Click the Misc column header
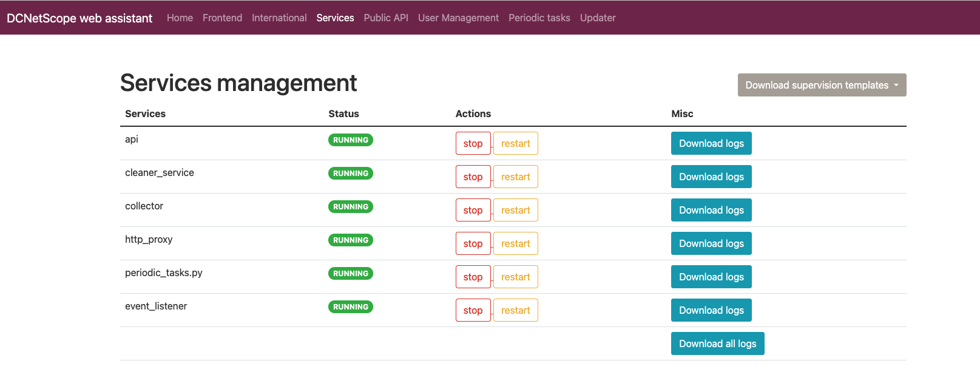 (682, 114)
